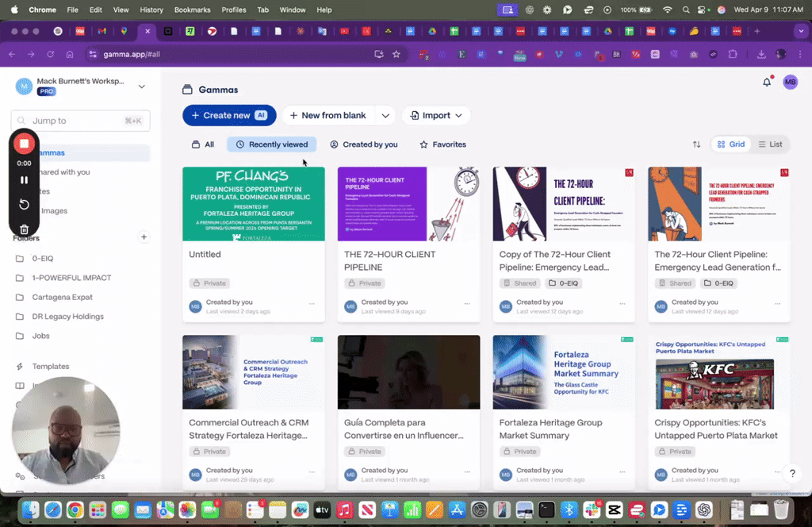Open options on Commercial Outreach & CRM card

click(312, 472)
